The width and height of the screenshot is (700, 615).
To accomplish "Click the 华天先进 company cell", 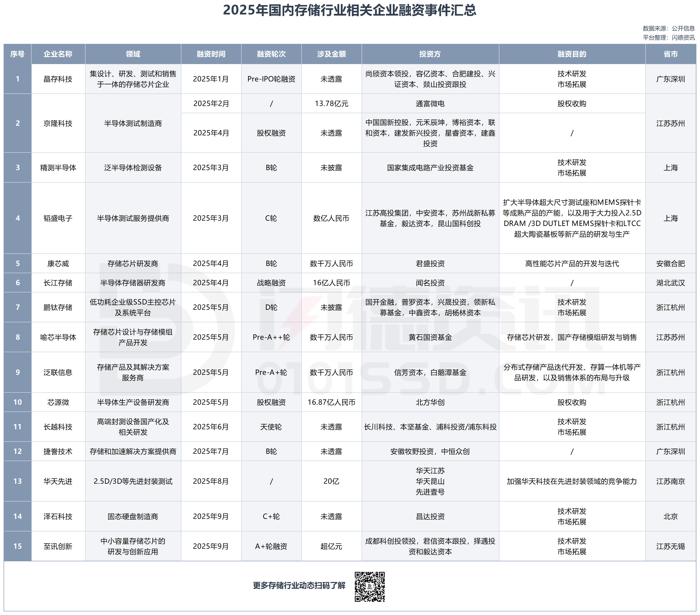I will 58,481.
